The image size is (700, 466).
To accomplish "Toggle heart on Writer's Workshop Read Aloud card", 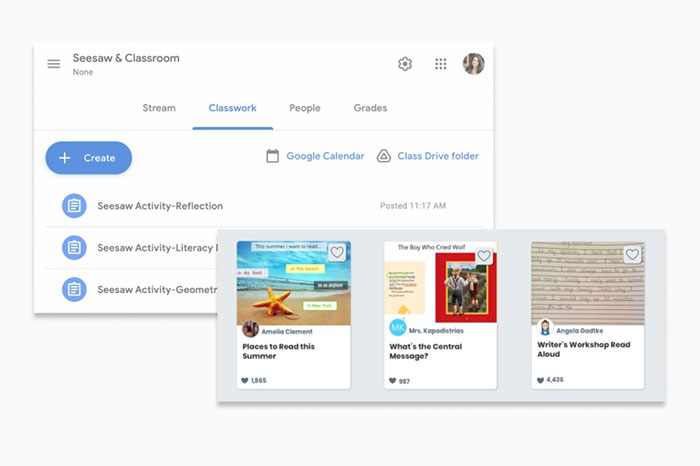I will 632,255.
